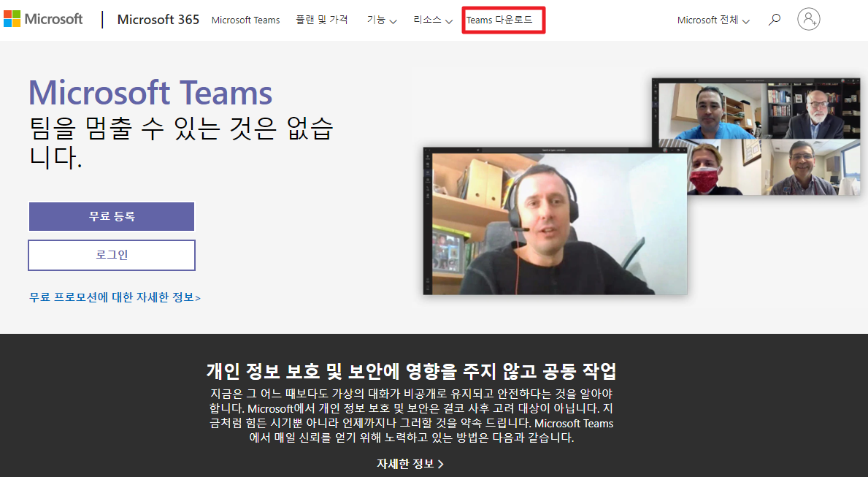
Task: Click the 자세한 정보 link
Action: (x=410, y=464)
